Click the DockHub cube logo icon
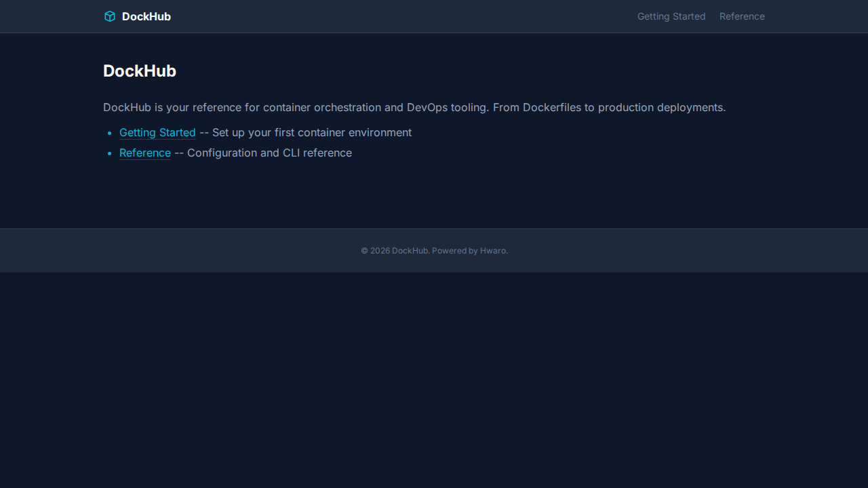Screen dimensions: 868x488 tap(110, 16)
